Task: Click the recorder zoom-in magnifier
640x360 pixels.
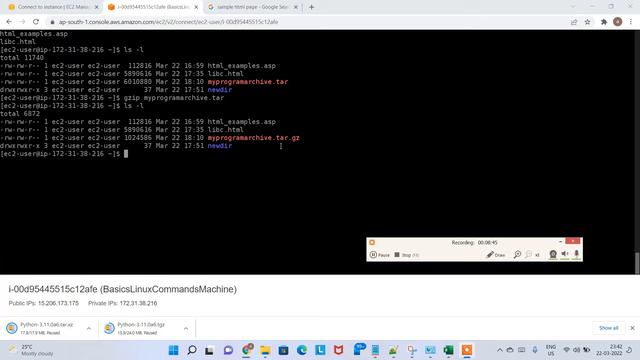Action: [517, 255]
